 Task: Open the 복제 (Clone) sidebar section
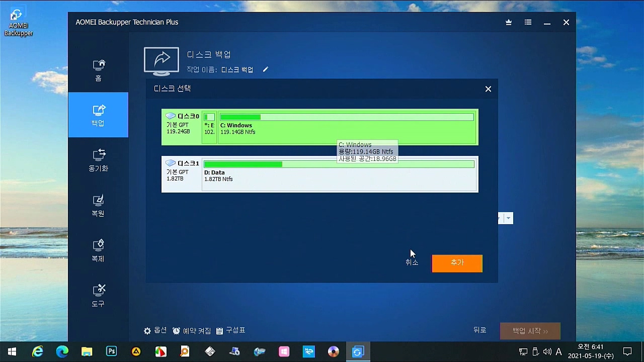pyautogui.click(x=98, y=250)
